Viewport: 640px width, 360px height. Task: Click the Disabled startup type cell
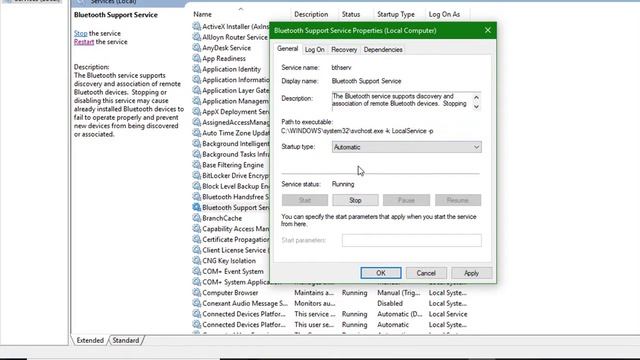(390, 303)
